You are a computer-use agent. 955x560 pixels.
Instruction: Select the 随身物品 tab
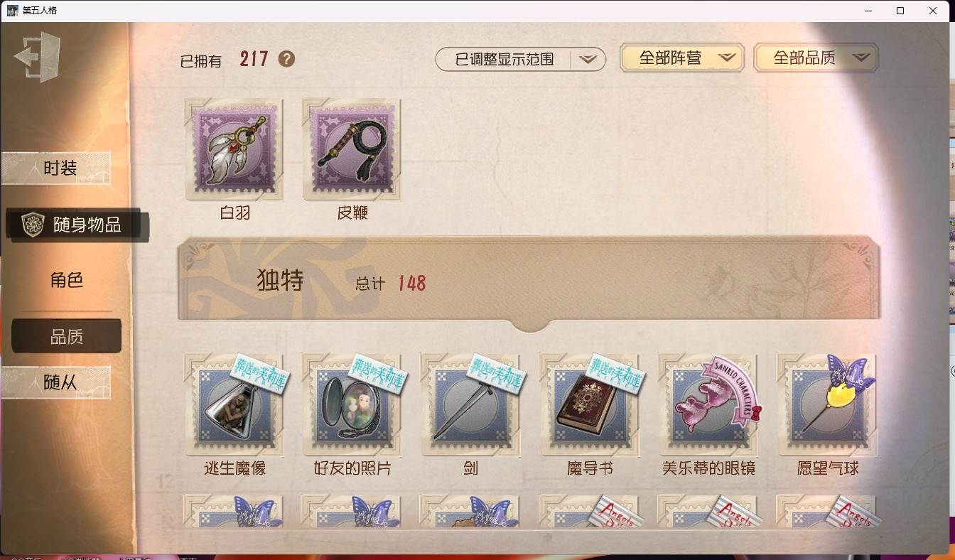pos(77,225)
